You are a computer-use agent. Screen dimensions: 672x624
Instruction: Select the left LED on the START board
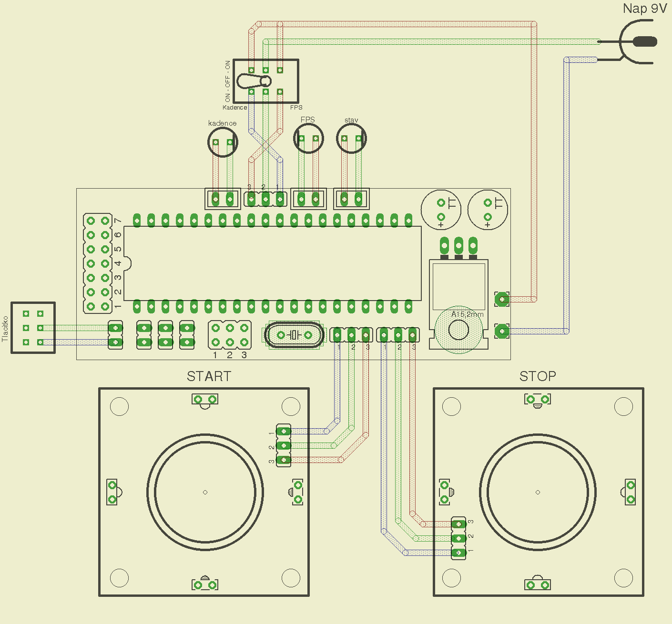pyautogui.click(x=113, y=492)
